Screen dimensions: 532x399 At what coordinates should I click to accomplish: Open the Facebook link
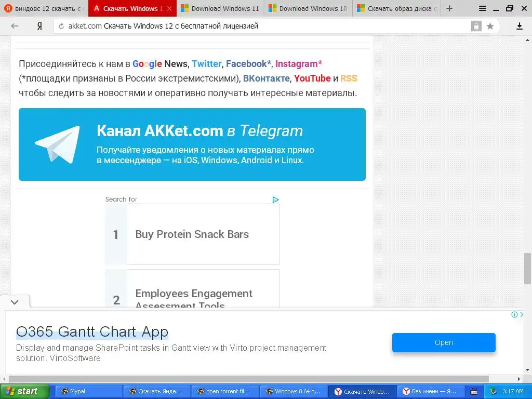pos(248,64)
